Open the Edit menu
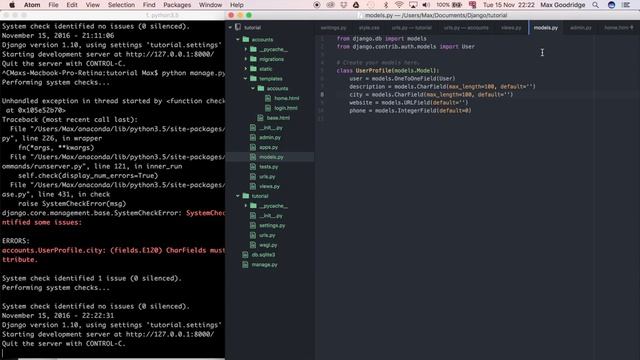Image resolution: width=640 pixels, height=360 pixels. click(x=72, y=5)
